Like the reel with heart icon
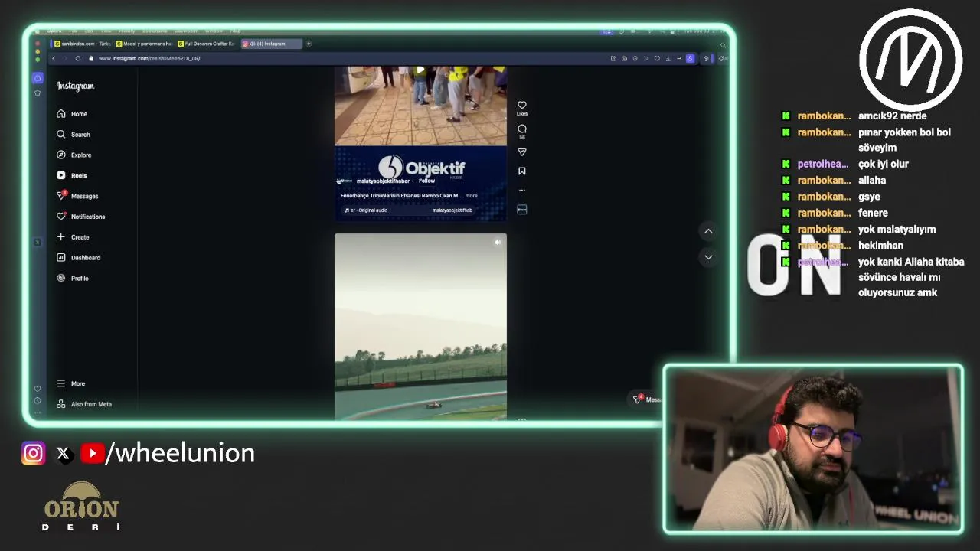Viewport: 980px width, 551px height. coord(522,105)
